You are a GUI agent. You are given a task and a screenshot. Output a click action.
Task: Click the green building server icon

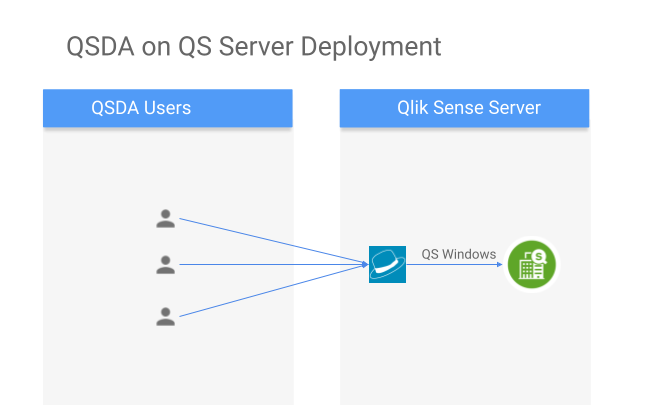[x=530, y=265]
